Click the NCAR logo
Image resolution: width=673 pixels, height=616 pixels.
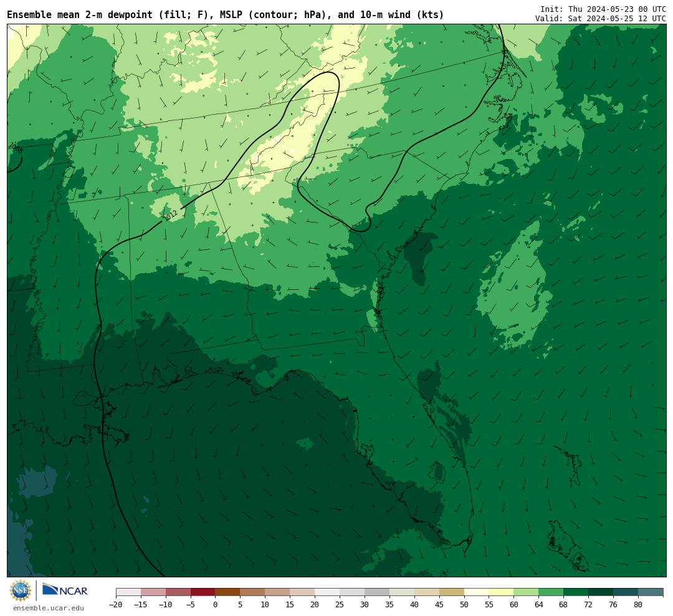tap(65, 590)
